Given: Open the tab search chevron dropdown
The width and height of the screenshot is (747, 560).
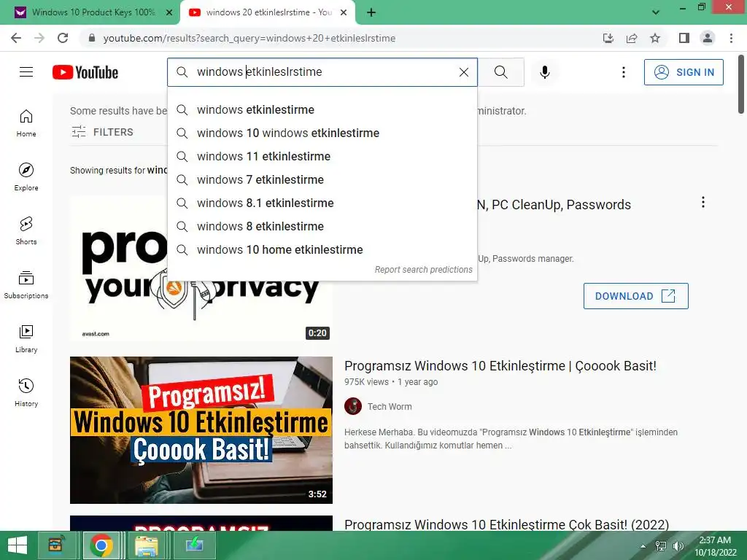Looking at the screenshot, I should point(656,13).
